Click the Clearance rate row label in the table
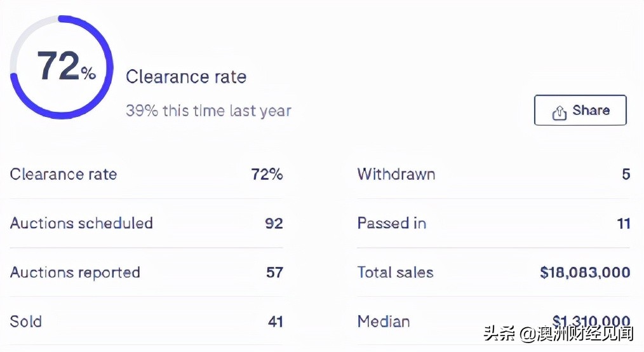Image resolution: width=644 pixels, height=352 pixels. point(64,174)
